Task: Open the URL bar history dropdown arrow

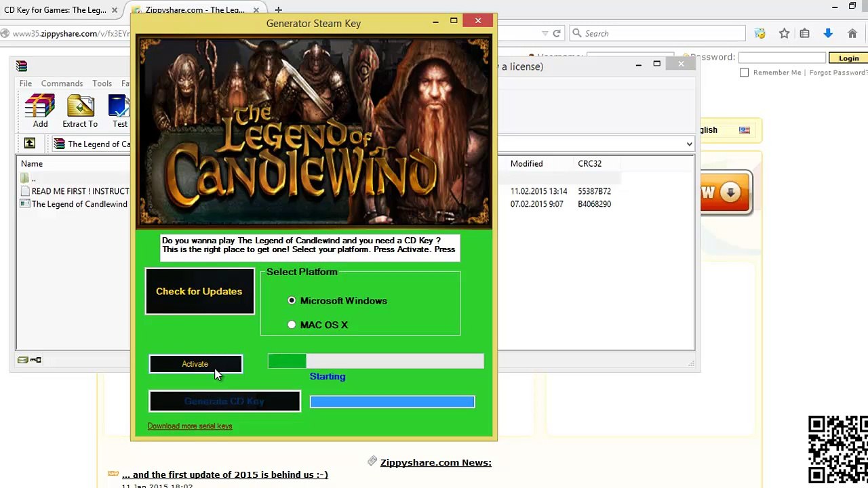Action: (x=545, y=33)
